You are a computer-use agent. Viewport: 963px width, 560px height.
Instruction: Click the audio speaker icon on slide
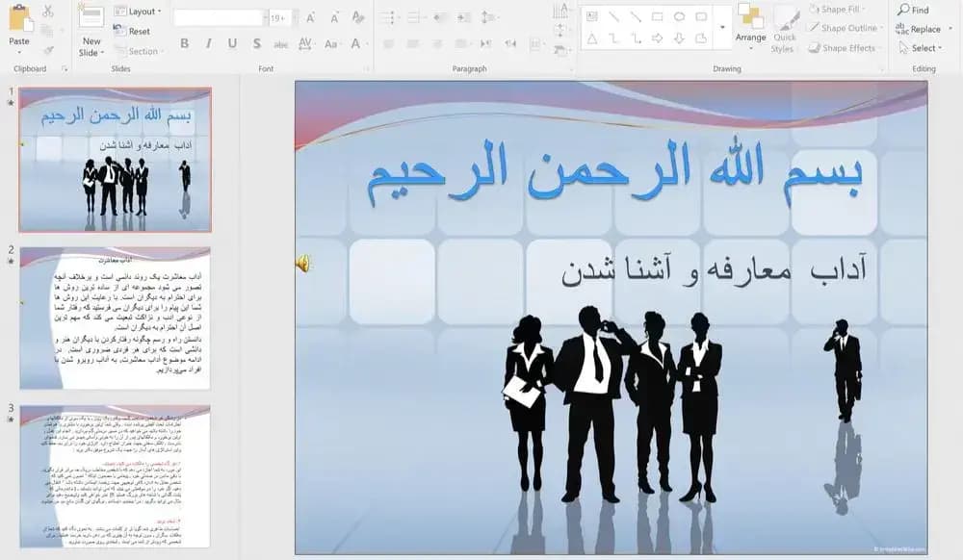click(304, 264)
